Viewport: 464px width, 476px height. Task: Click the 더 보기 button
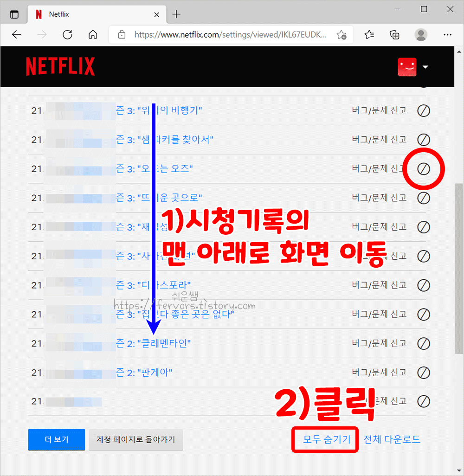click(57, 439)
